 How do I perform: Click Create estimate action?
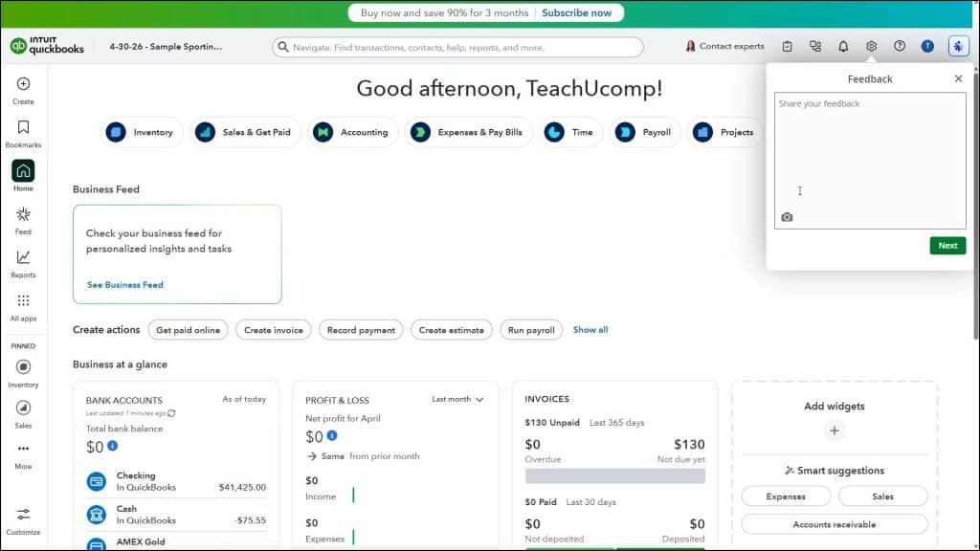452,330
